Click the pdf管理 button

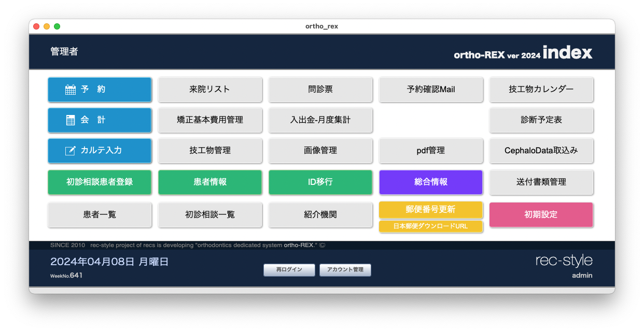tap(431, 151)
